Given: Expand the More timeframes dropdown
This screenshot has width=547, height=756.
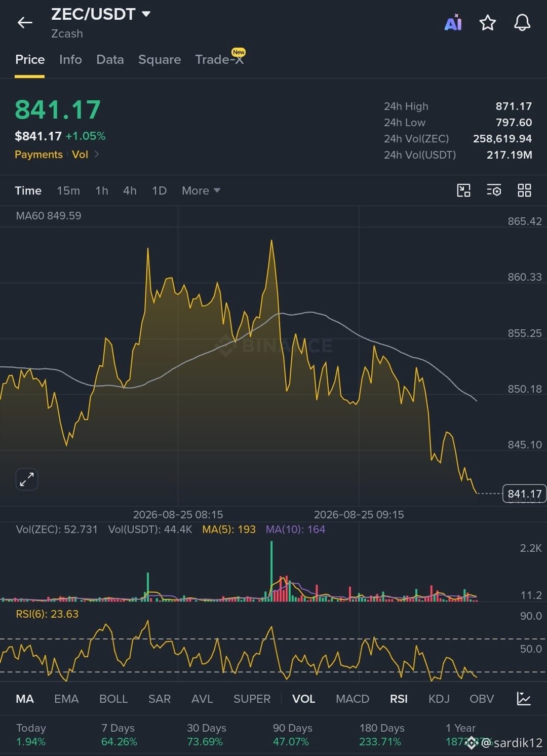Looking at the screenshot, I should coord(201,191).
